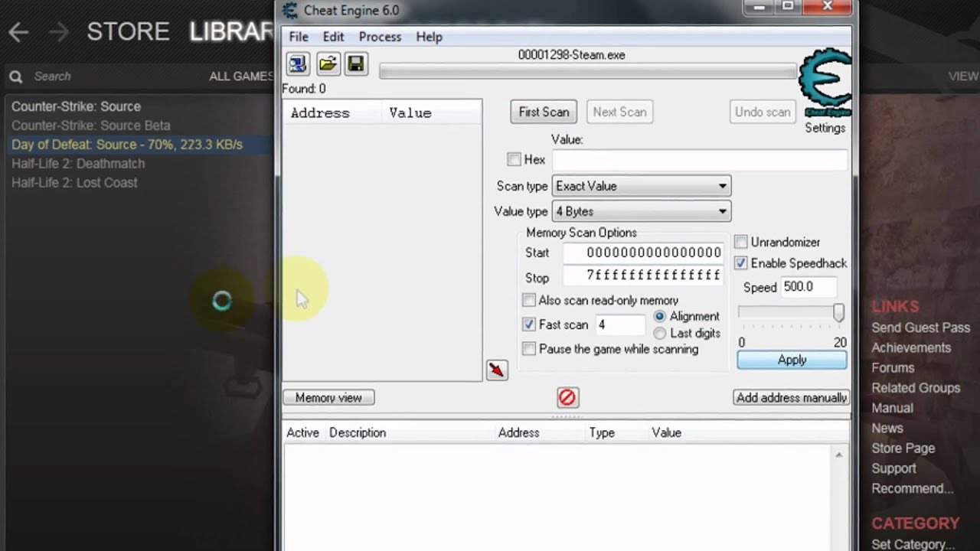
Task: Adjust the speedhack speed slider
Action: coord(838,313)
